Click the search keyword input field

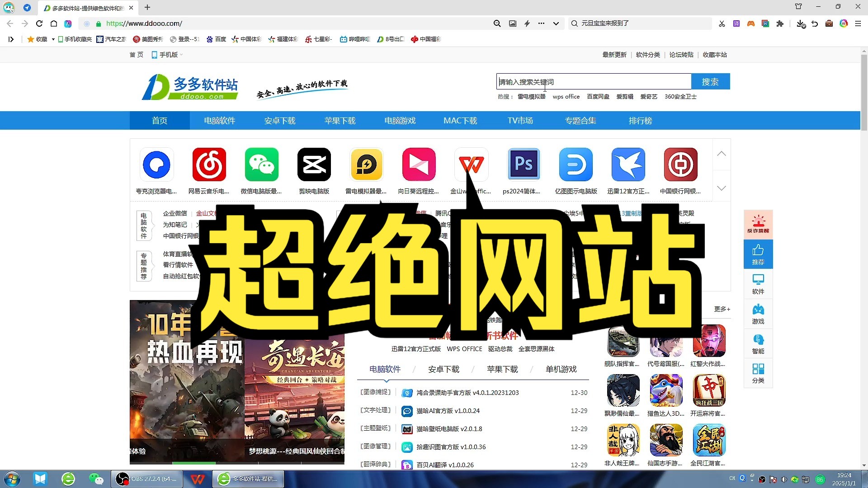(x=592, y=81)
